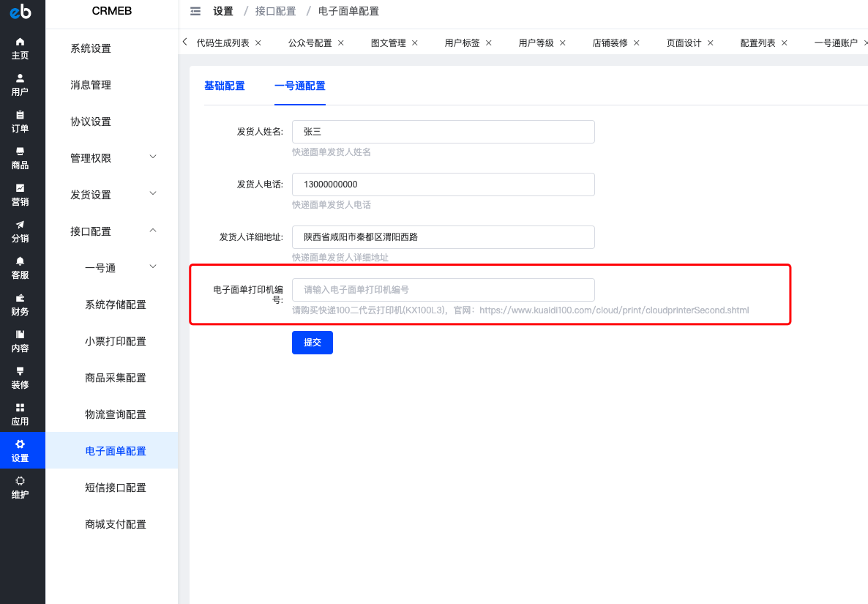Focus the 电子面单打印机编号 input field

click(444, 289)
